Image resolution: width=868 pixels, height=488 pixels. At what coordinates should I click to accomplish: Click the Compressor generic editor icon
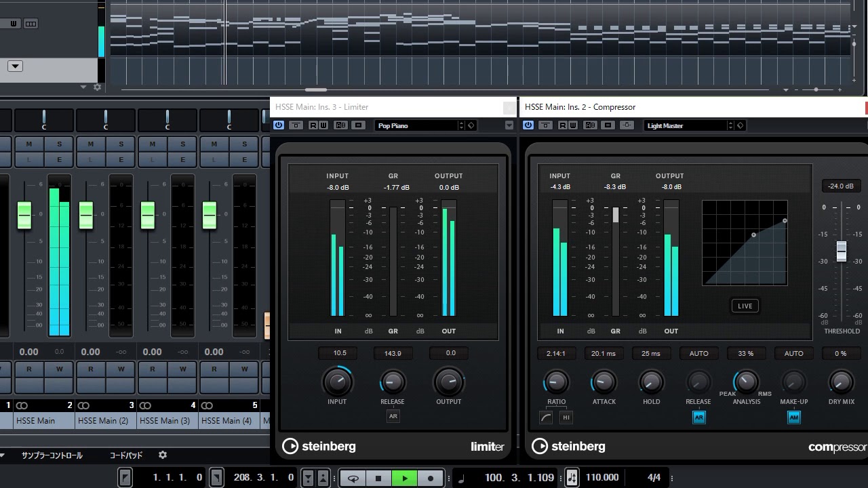(608, 125)
